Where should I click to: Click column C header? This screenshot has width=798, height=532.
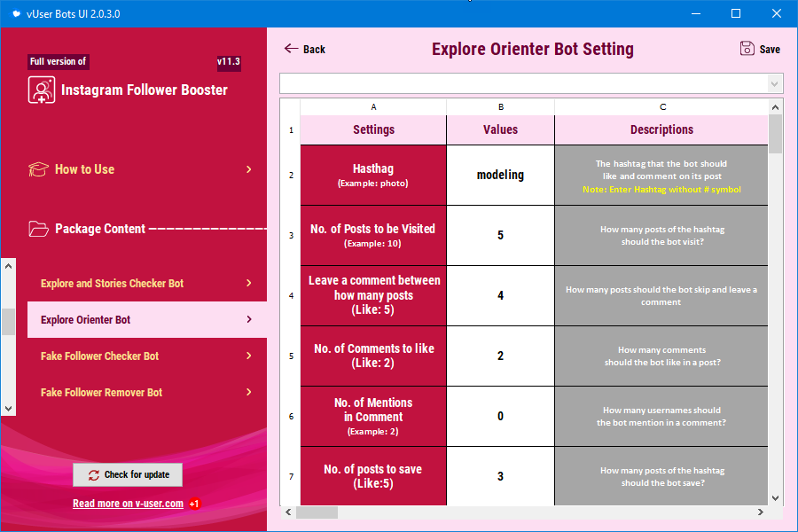pos(662,107)
